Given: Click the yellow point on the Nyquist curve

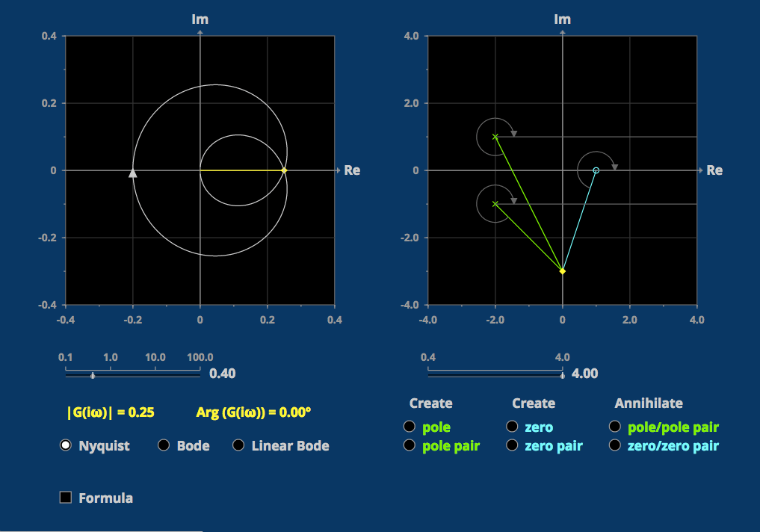Looking at the screenshot, I should (x=283, y=170).
